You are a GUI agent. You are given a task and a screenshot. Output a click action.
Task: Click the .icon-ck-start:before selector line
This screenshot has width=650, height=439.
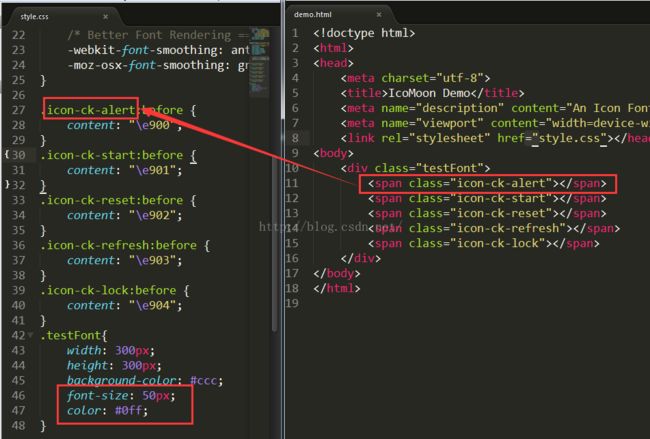click(118, 155)
